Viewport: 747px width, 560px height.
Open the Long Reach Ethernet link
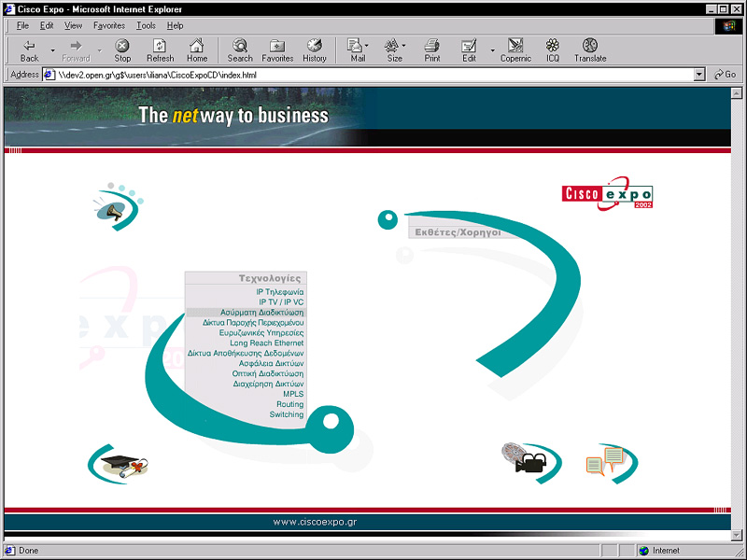(x=266, y=343)
